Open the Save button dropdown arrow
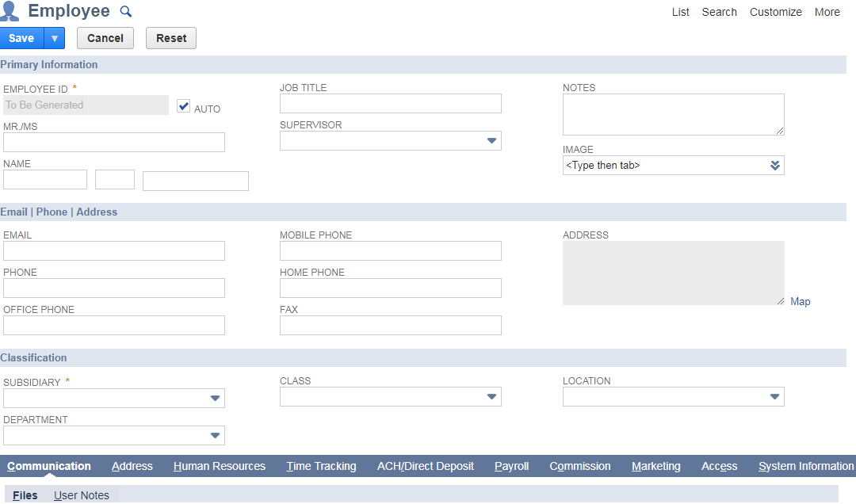This screenshot has width=856, height=504. [55, 38]
